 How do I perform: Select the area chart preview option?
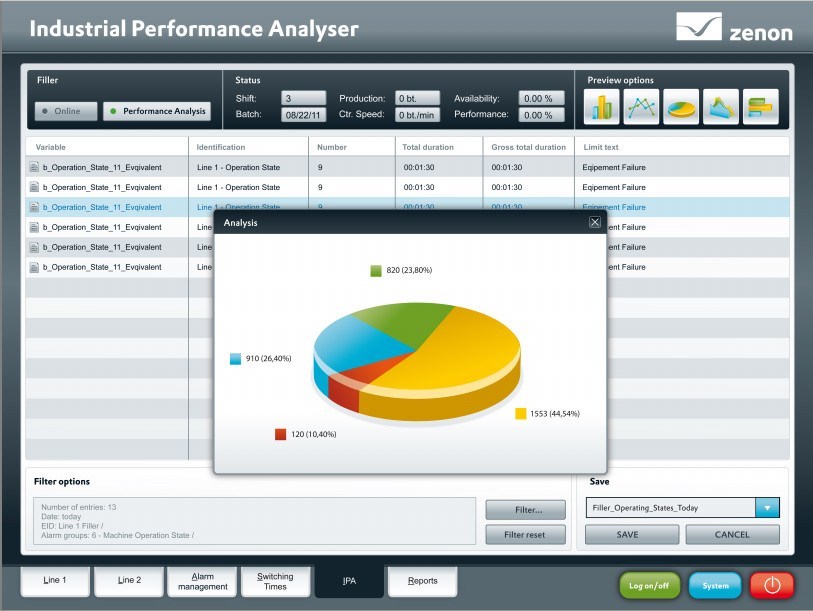coord(721,105)
